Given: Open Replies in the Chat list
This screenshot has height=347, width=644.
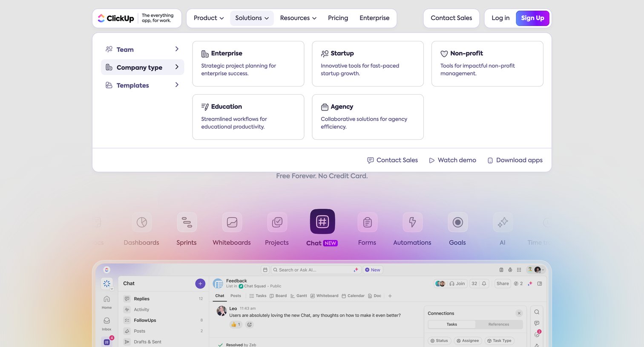Looking at the screenshot, I should [x=164, y=299].
